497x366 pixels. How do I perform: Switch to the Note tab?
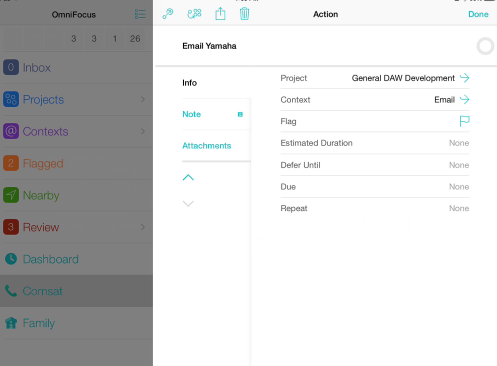191,114
